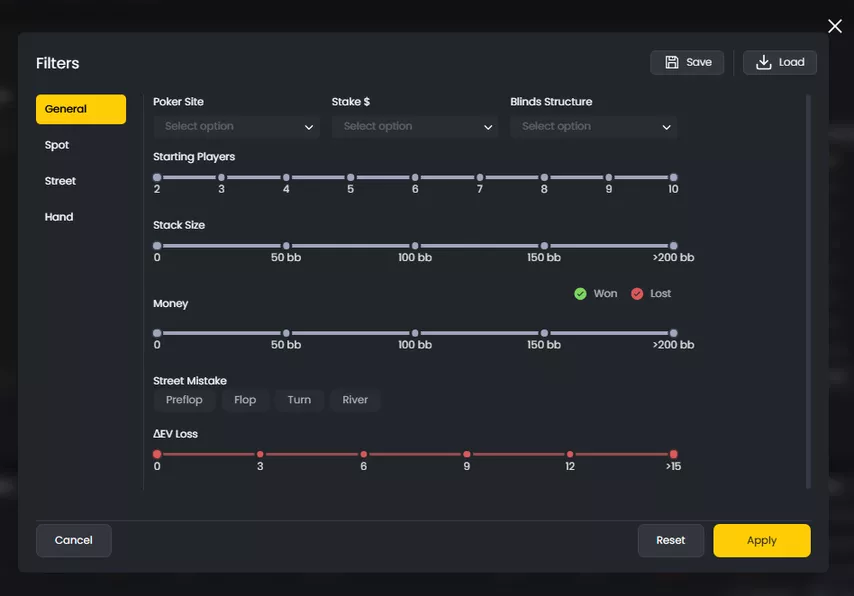Screen dimensions: 854x596
Task: Enable the River street mistake chip
Action: pyautogui.click(x=355, y=400)
